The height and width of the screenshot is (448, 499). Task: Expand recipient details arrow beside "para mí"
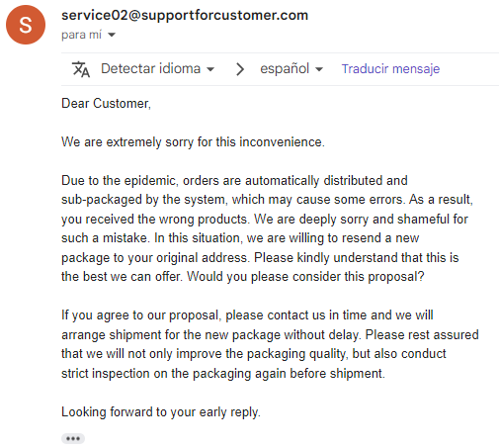[112, 35]
